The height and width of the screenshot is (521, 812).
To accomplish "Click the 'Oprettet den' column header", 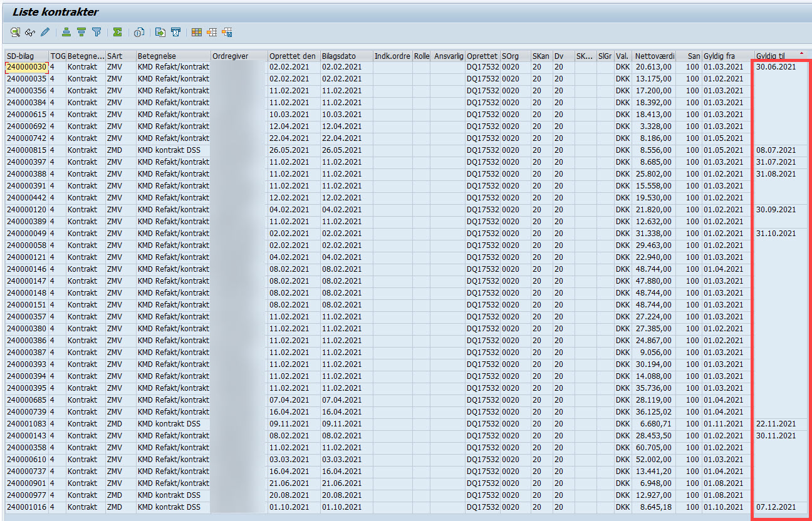I will coord(293,56).
